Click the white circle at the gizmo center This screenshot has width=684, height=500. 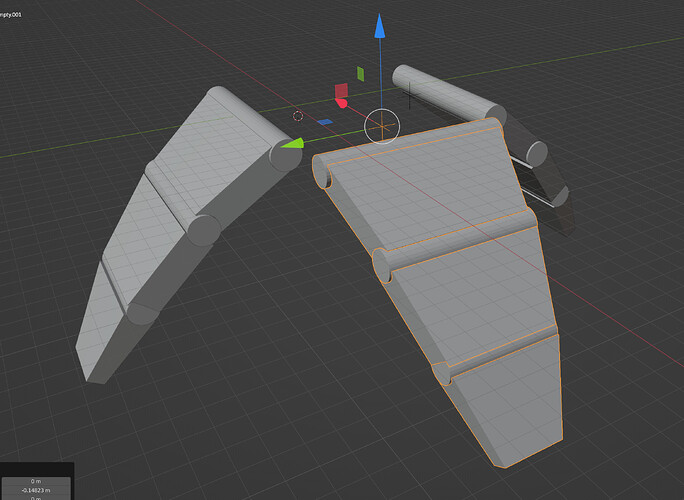tap(382, 127)
